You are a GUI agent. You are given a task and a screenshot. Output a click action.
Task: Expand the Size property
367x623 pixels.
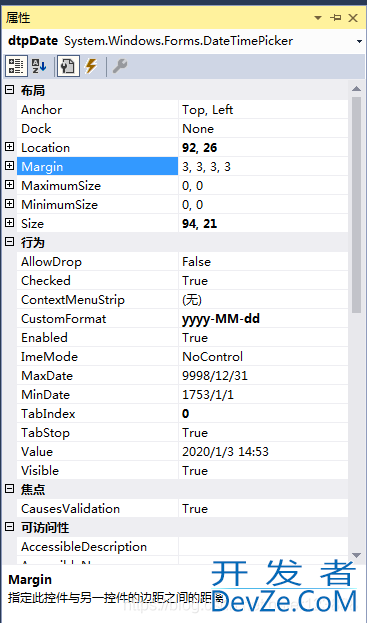(x=9, y=223)
